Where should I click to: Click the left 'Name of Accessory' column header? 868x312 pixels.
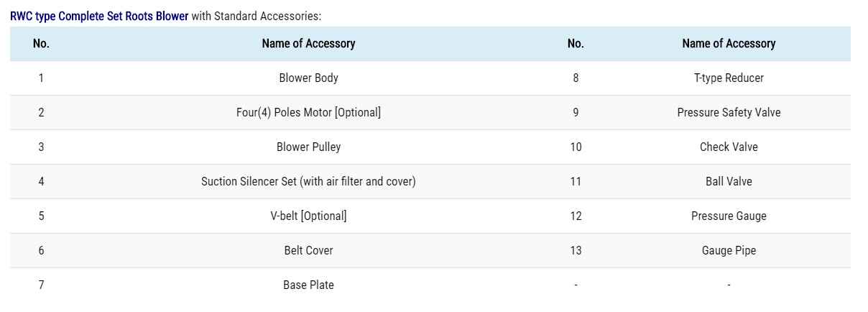pyautogui.click(x=308, y=43)
